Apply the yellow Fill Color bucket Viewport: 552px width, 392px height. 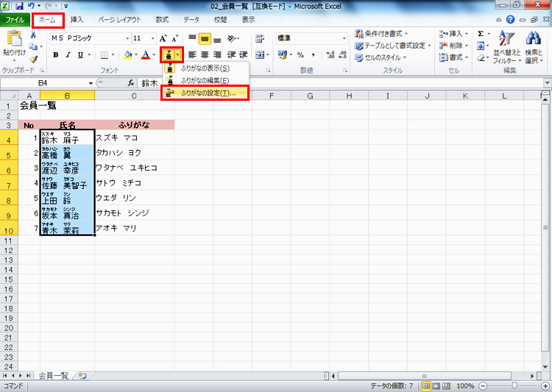pyautogui.click(x=128, y=55)
